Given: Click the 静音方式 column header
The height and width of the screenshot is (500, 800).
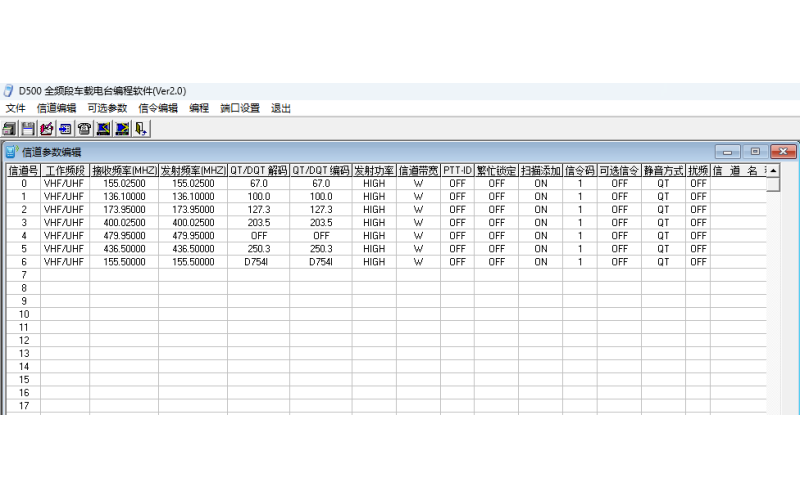Looking at the screenshot, I should [663, 170].
